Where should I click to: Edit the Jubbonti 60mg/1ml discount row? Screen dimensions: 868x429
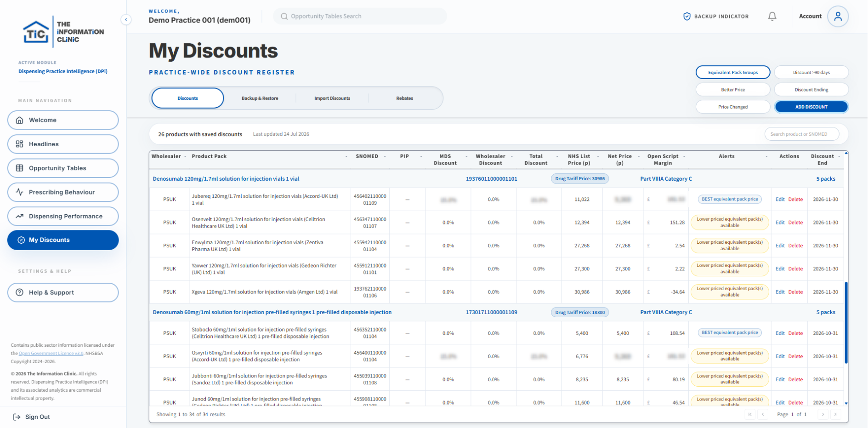point(780,379)
